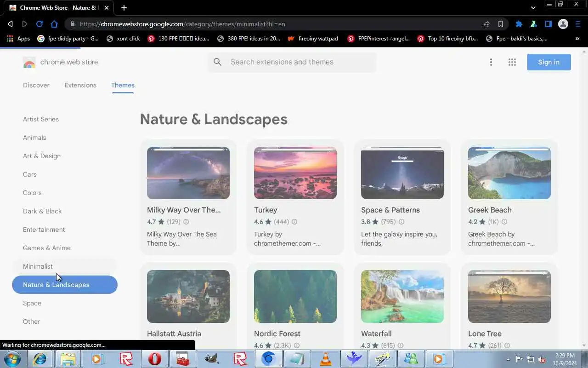Switch to the Extensions tab
Viewport: 588px width, 368px height.
80,85
